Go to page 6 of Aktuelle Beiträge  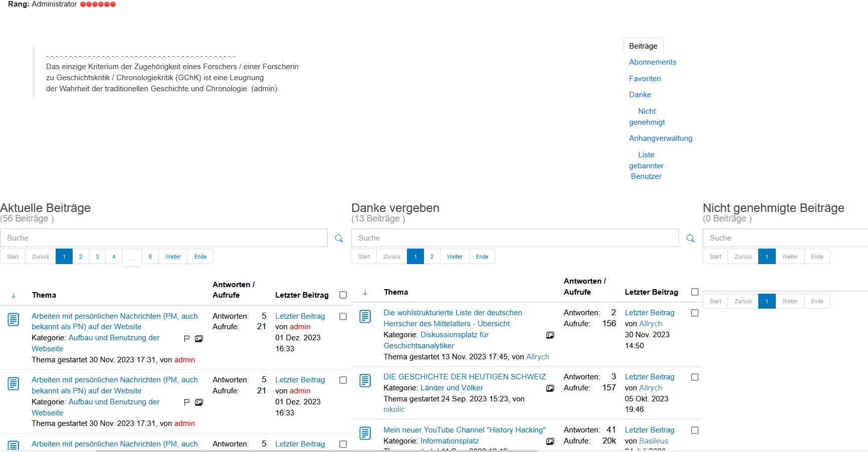[150, 257]
